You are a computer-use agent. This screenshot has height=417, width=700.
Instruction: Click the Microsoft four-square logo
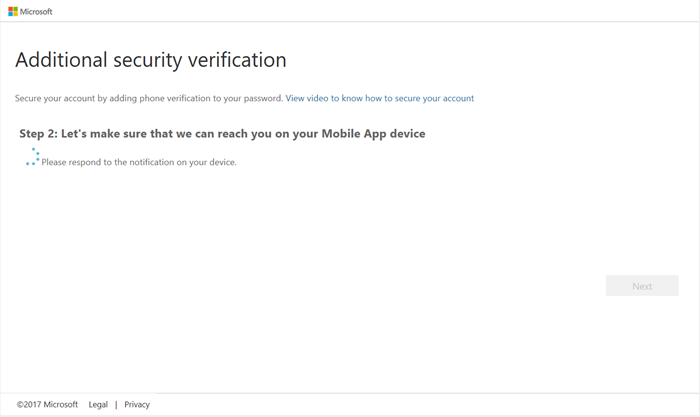13,12
